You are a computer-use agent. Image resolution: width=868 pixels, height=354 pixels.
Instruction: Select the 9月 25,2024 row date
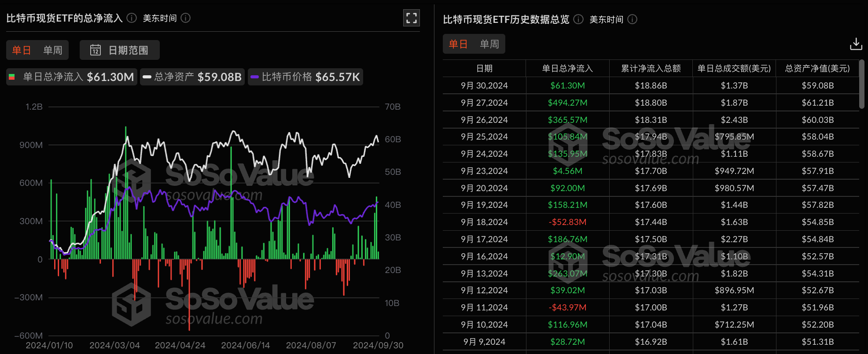tap(484, 136)
